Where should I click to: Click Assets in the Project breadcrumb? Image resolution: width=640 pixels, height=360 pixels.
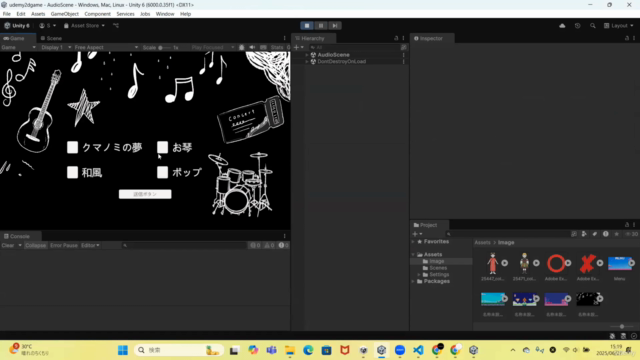click(482, 242)
